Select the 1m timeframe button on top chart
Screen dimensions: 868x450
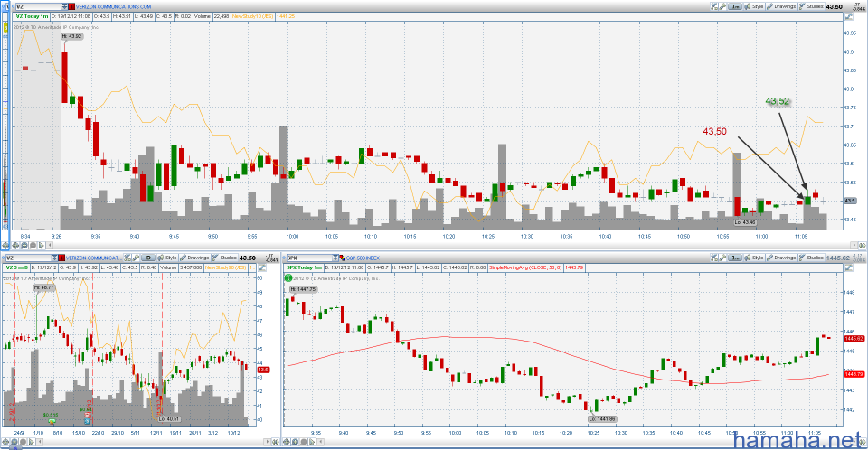point(734,6)
